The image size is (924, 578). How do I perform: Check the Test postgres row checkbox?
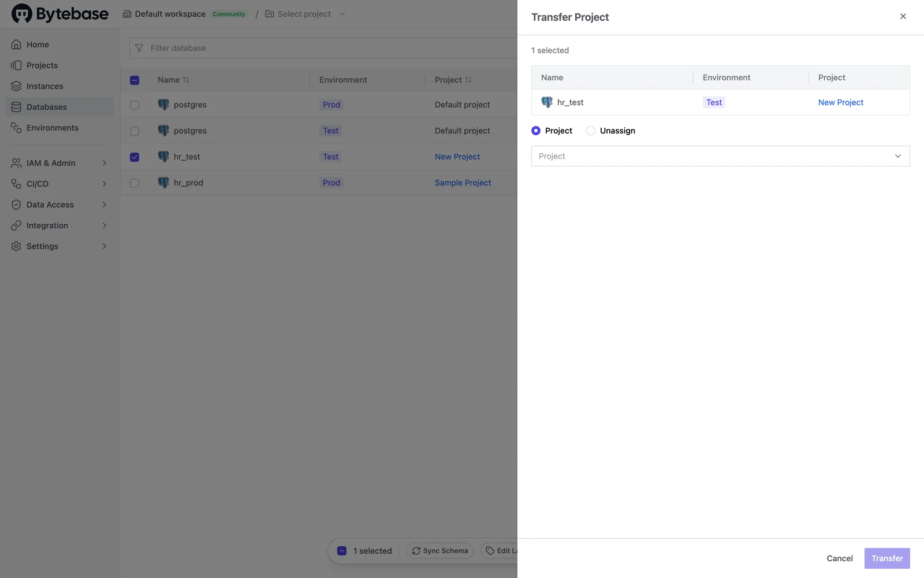tap(135, 131)
